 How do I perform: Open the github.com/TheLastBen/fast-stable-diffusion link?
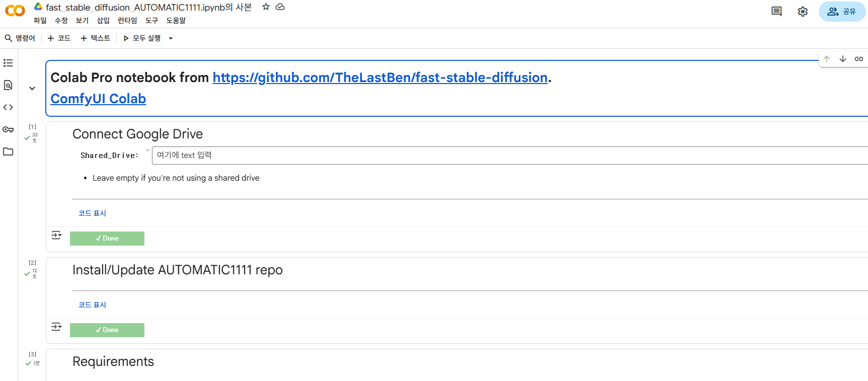click(x=380, y=78)
